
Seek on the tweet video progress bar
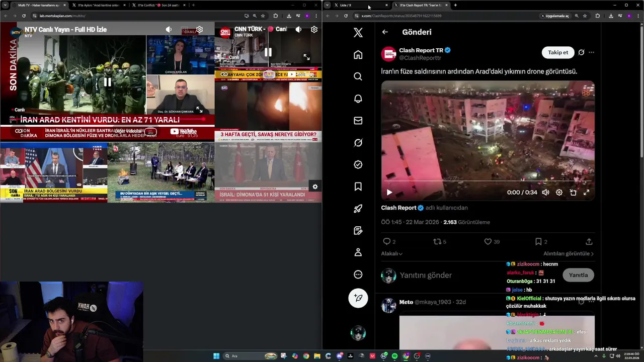tap(488, 181)
